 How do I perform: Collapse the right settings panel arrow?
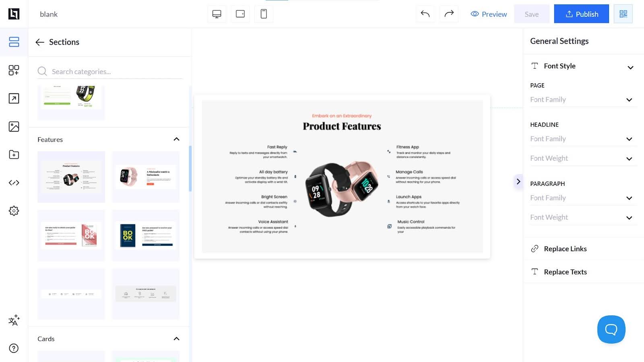[518, 181]
